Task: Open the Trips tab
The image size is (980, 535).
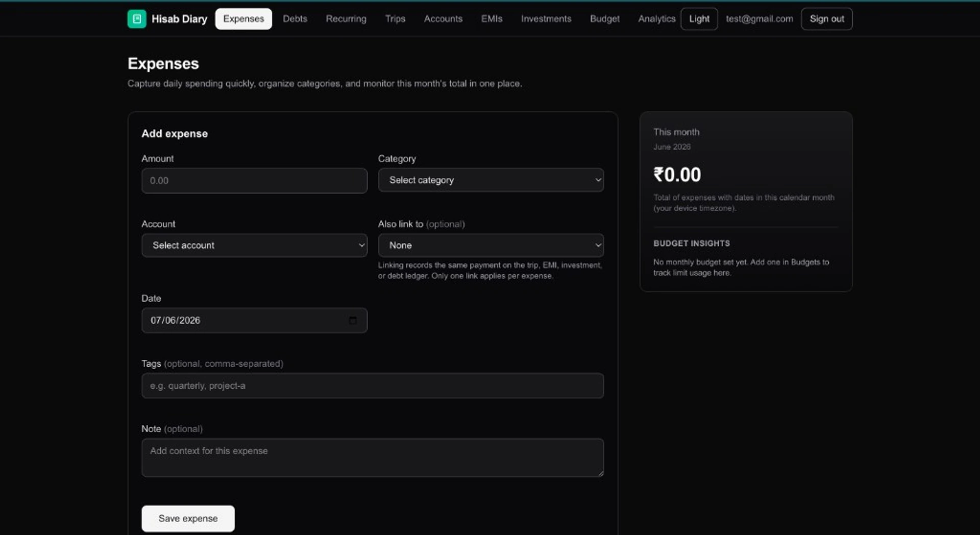Action: (395, 19)
